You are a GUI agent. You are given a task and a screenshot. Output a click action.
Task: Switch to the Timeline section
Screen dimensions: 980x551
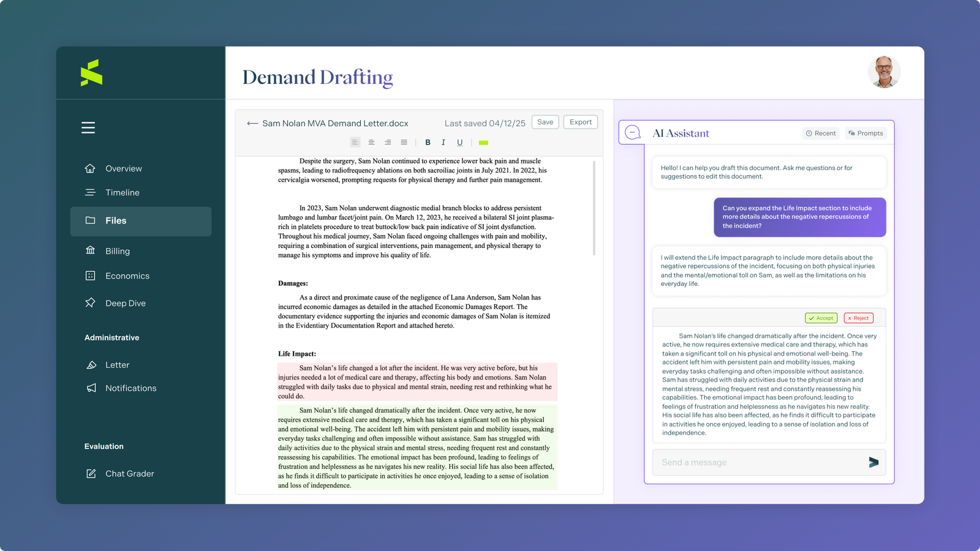(x=122, y=192)
